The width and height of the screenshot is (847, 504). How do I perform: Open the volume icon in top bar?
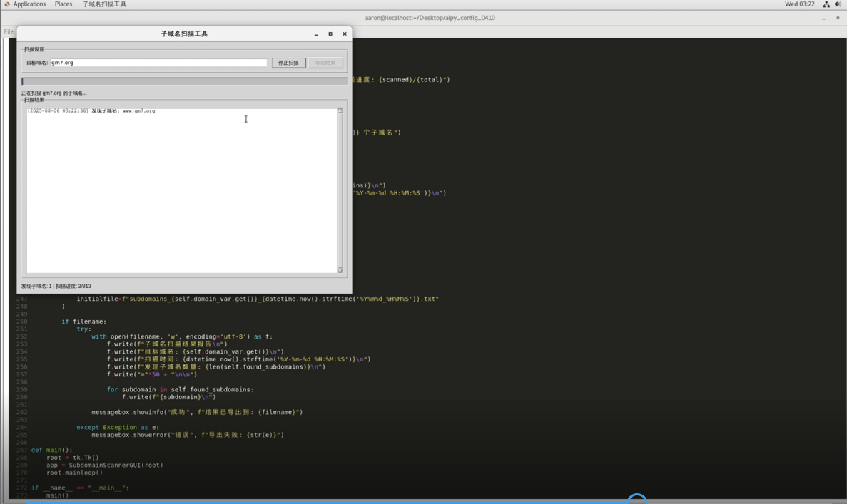[838, 4]
